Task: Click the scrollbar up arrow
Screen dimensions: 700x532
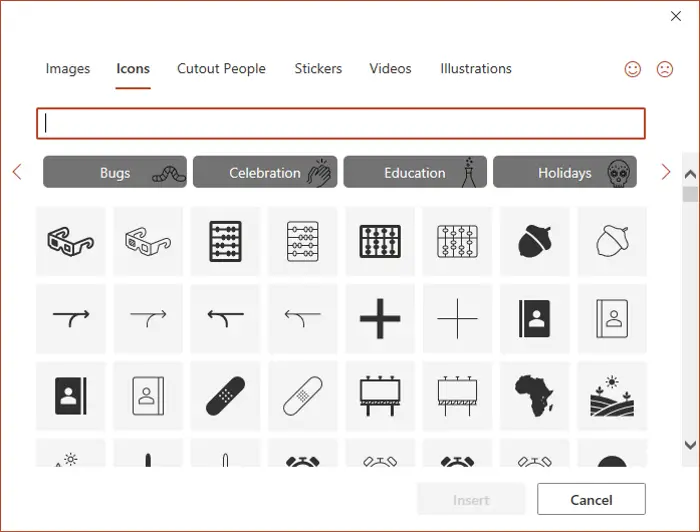Action: click(x=690, y=174)
